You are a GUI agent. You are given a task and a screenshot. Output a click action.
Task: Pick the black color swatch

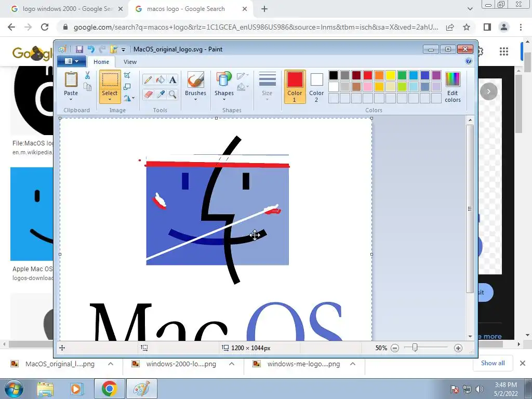pos(334,75)
